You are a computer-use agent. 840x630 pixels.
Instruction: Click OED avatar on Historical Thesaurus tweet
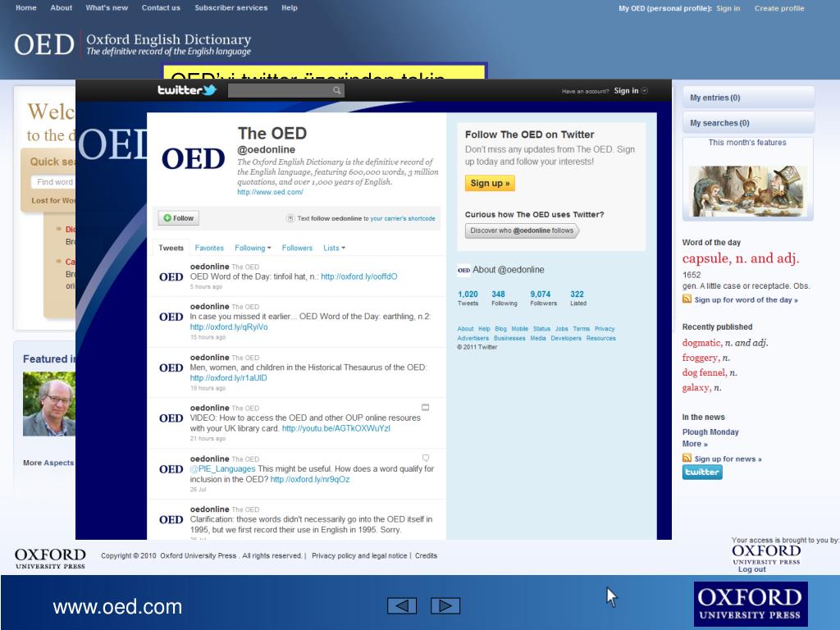171,368
